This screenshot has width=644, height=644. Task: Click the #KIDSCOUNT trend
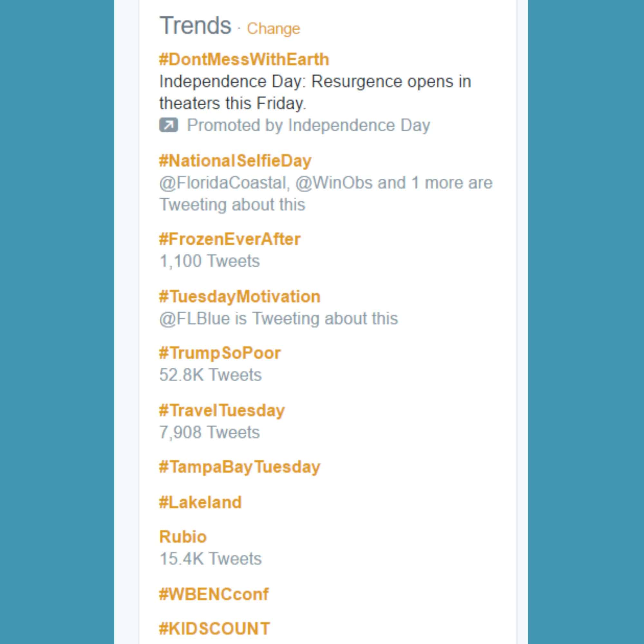pos(214,628)
